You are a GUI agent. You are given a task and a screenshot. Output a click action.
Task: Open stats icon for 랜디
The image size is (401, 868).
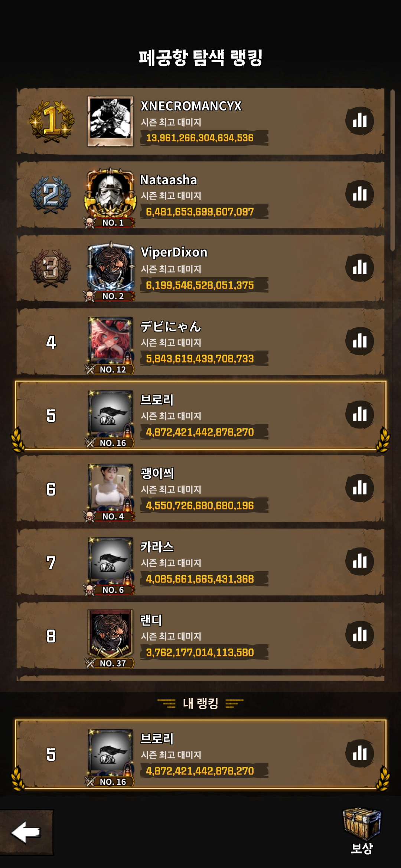coord(359,635)
